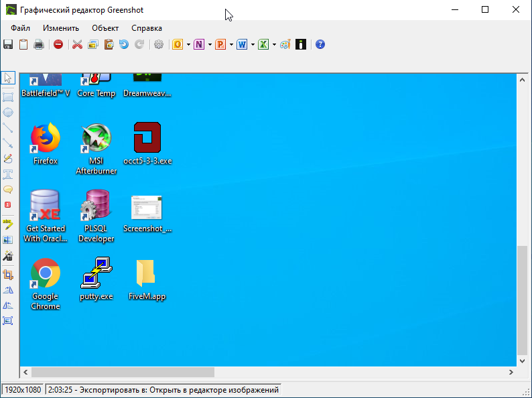Expand the OneNote export dropdown arrow

point(210,44)
